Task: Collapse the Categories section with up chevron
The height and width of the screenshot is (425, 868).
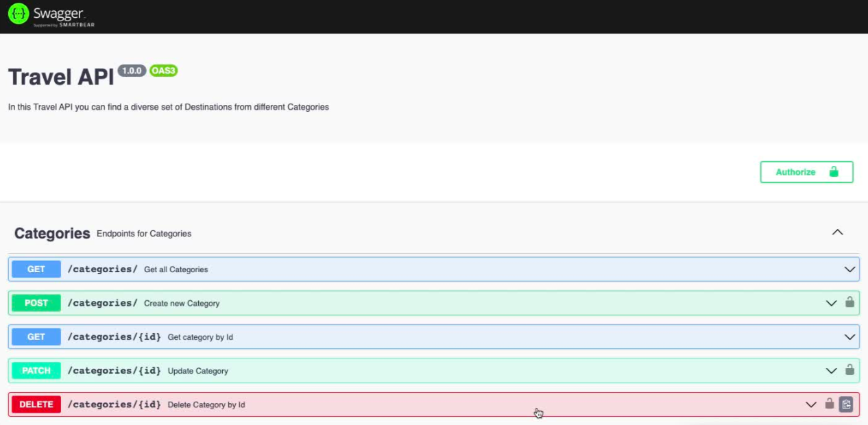Action: pos(837,232)
